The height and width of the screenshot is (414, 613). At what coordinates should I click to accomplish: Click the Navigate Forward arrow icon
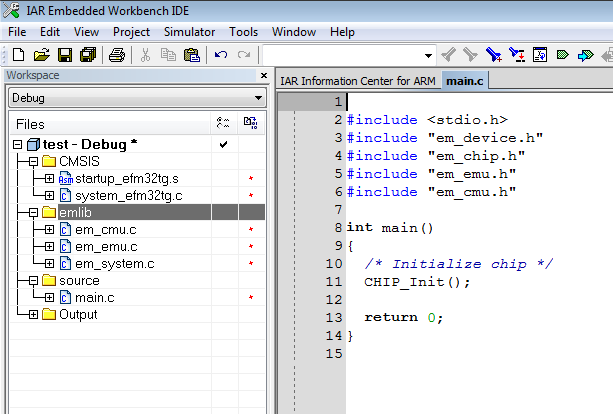585,55
